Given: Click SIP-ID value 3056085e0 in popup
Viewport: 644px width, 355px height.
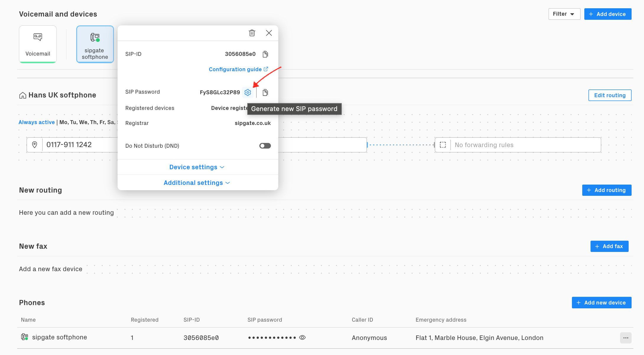Looking at the screenshot, I should click(240, 54).
